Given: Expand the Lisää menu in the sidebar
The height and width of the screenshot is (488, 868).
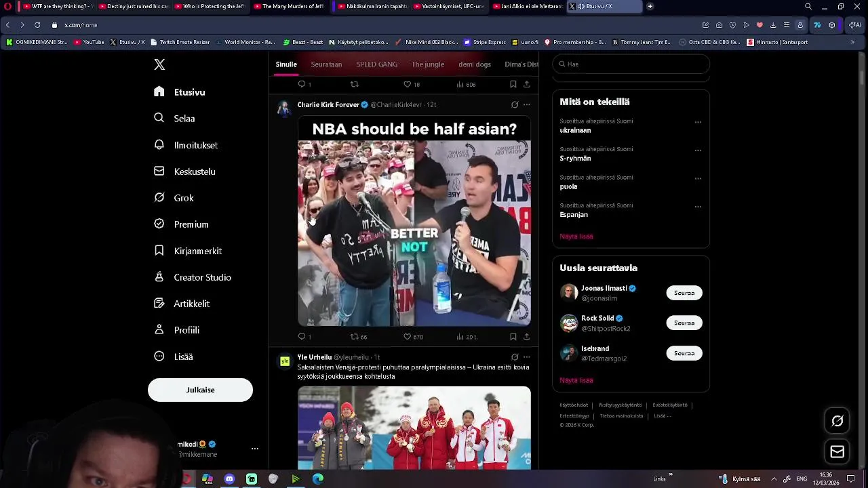Looking at the screenshot, I should tap(174, 357).
